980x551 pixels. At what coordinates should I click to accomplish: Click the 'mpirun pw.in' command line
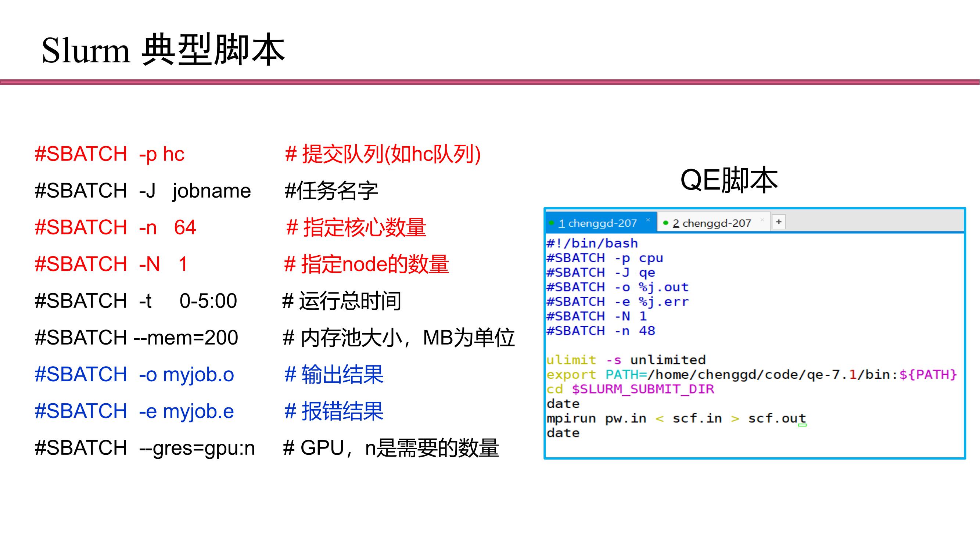tap(676, 418)
